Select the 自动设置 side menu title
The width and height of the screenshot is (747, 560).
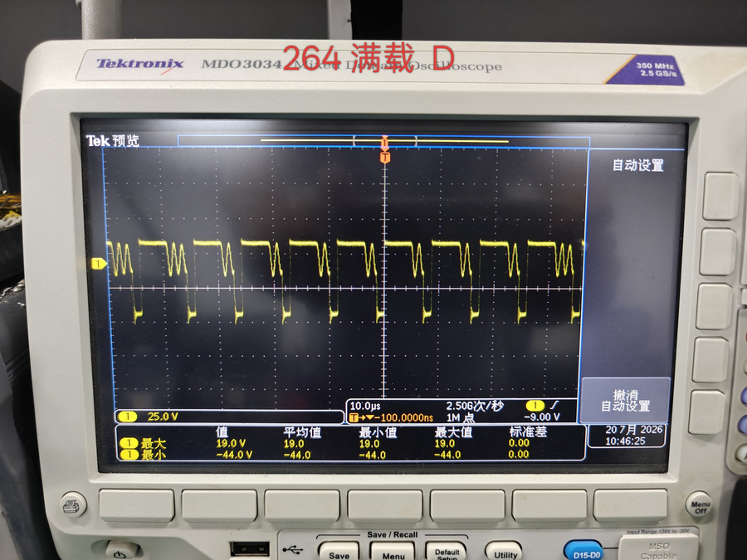pos(638,165)
